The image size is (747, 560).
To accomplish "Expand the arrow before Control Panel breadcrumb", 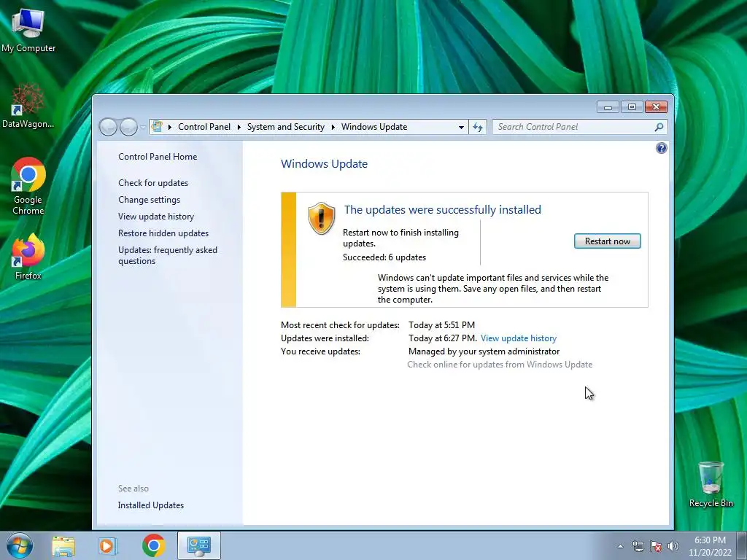I will point(169,127).
